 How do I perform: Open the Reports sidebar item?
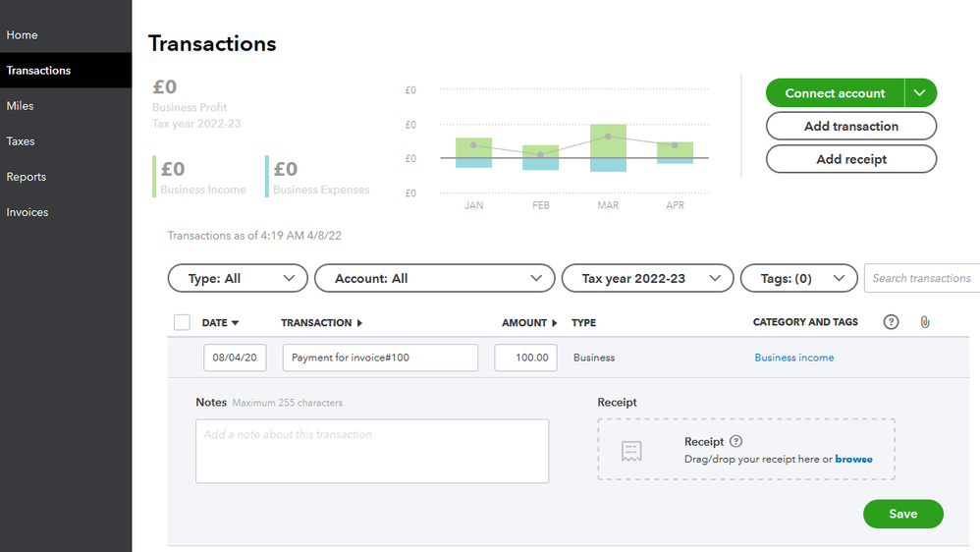click(27, 177)
